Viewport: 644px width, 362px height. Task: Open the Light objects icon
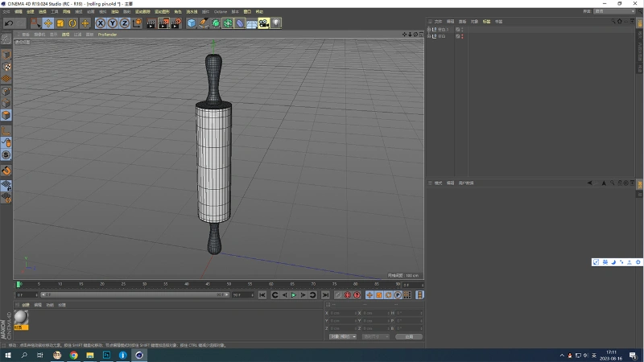tap(276, 23)
